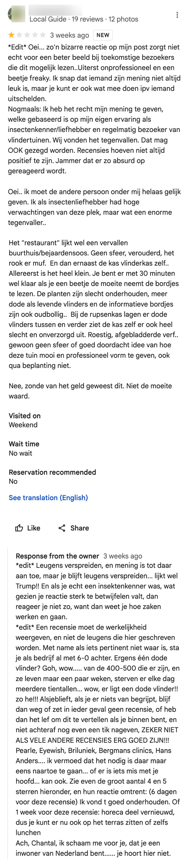Click the Local Guide reviewer info line

[84, 19]
